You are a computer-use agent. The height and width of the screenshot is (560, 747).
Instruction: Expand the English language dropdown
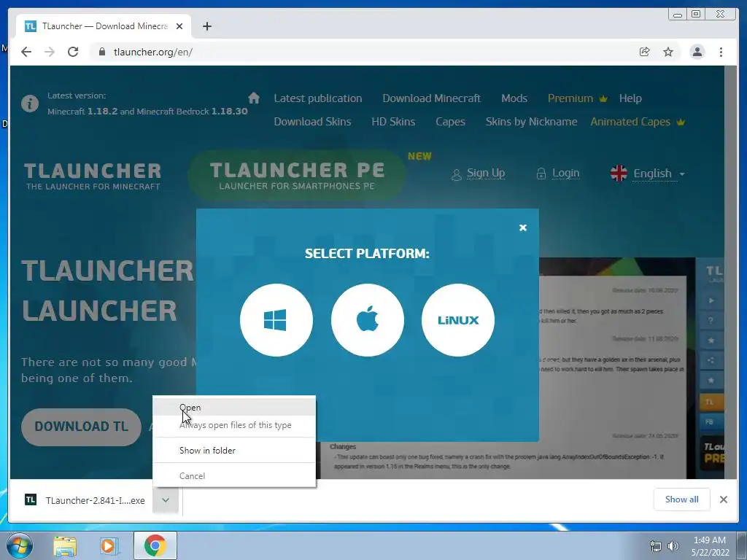point(648,174)
